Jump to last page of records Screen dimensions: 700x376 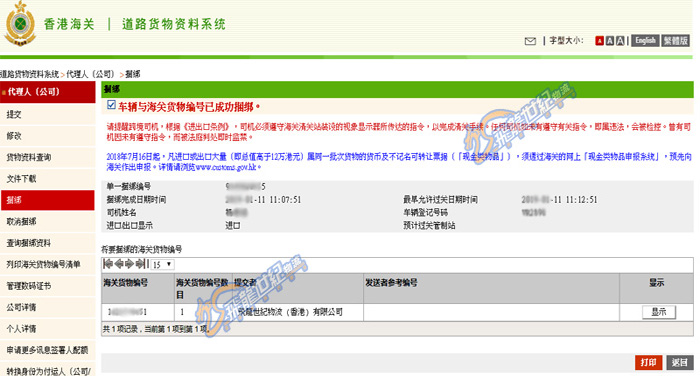tap(140, 264)
